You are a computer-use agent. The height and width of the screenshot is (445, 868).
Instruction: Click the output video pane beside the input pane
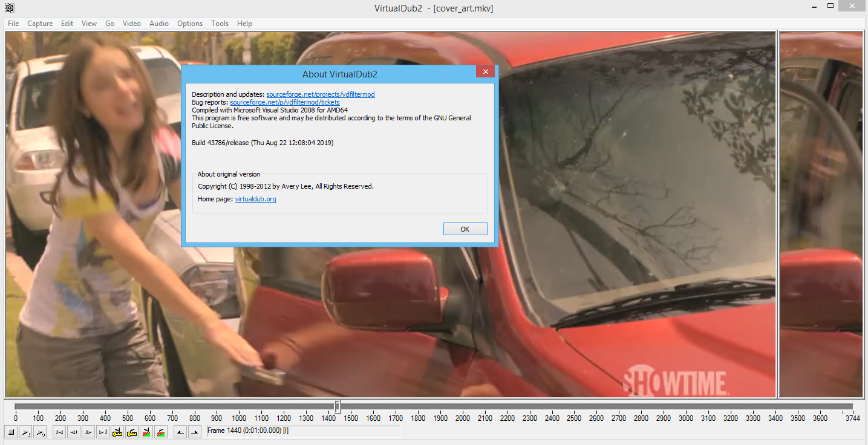[821, 215]
